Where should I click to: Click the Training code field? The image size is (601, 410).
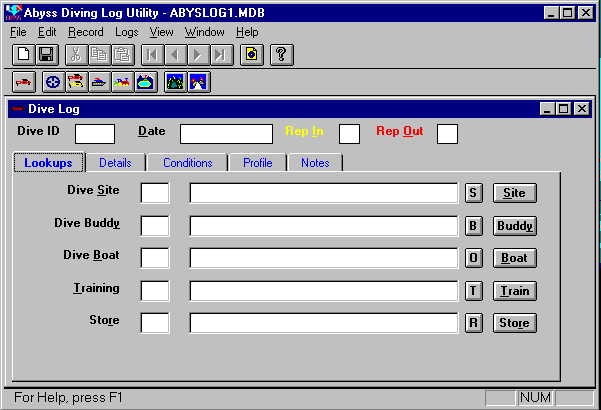(x=155, y=291)
